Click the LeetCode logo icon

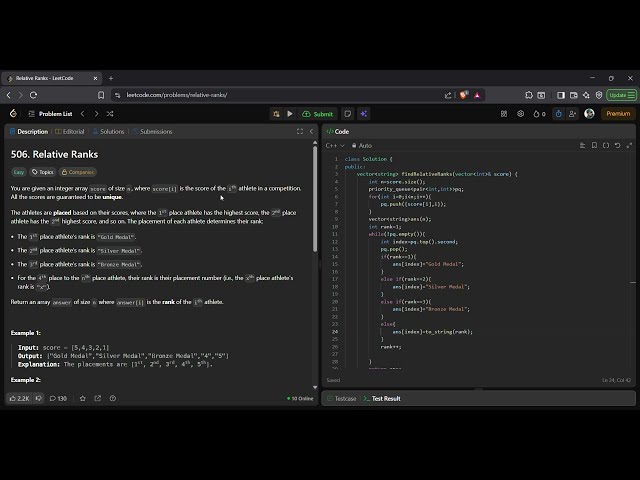[13, 113]
